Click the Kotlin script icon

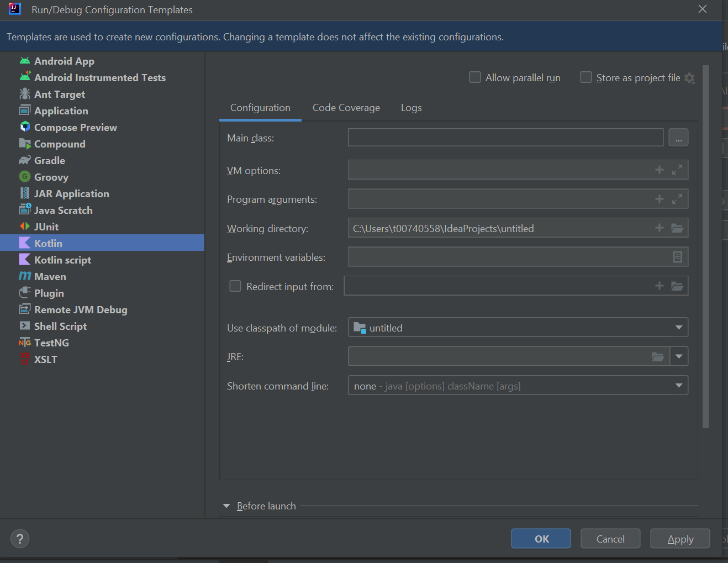click(25, 260)
